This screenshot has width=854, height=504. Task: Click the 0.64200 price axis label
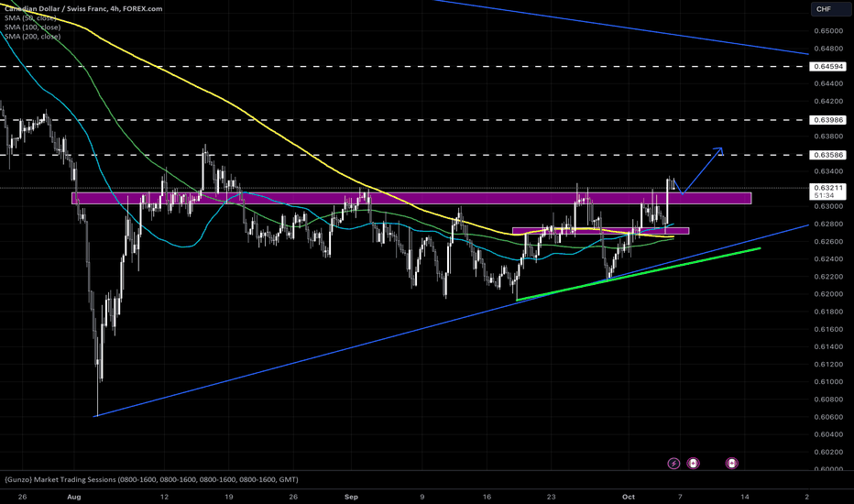coord(827,102)
